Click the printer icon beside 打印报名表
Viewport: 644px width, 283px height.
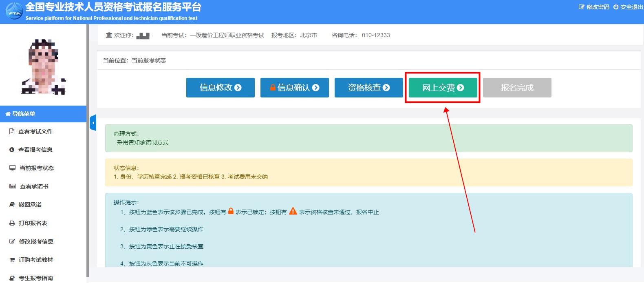click(12, 223)
